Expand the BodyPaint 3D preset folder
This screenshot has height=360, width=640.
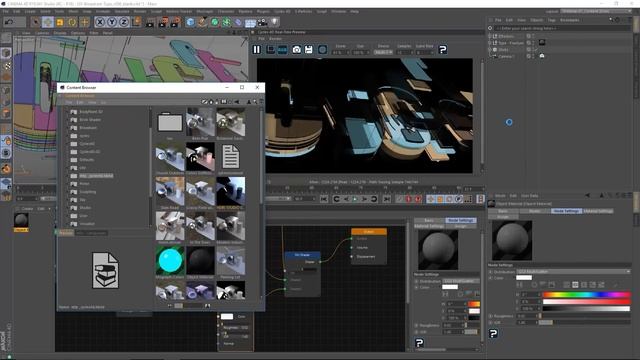click(68, 111)
